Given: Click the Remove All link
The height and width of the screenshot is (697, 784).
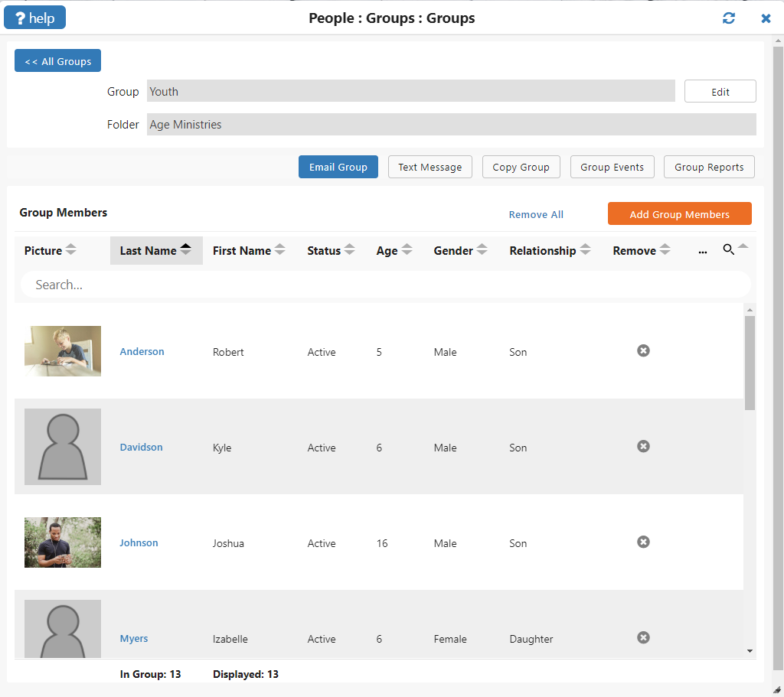Looking at the screenshot, I should click(x=536, y=214).
